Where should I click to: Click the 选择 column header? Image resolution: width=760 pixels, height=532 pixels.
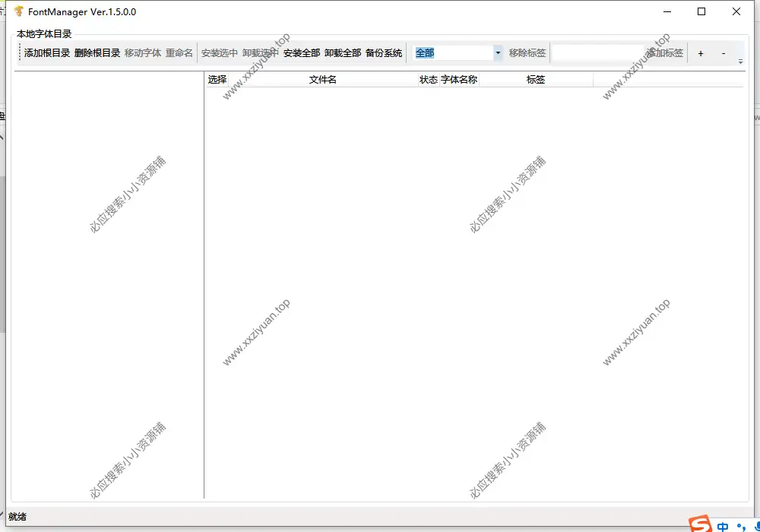217,80
